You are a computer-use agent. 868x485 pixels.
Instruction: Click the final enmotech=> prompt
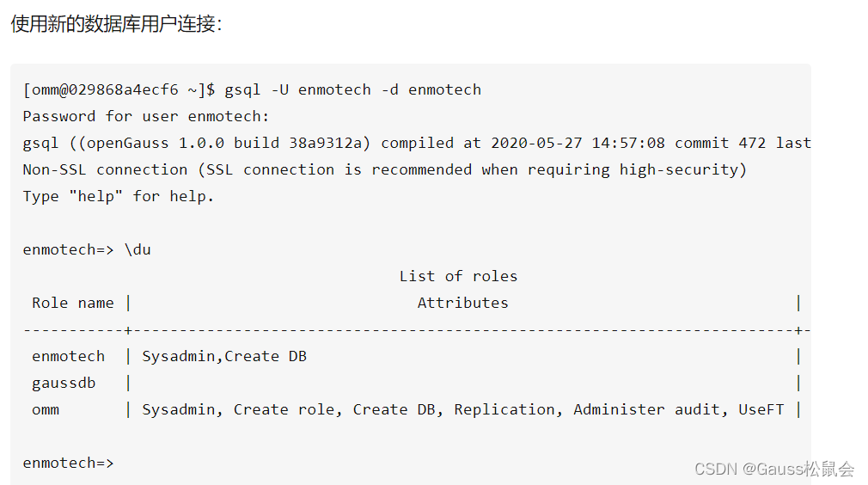[x=68, y=463]
